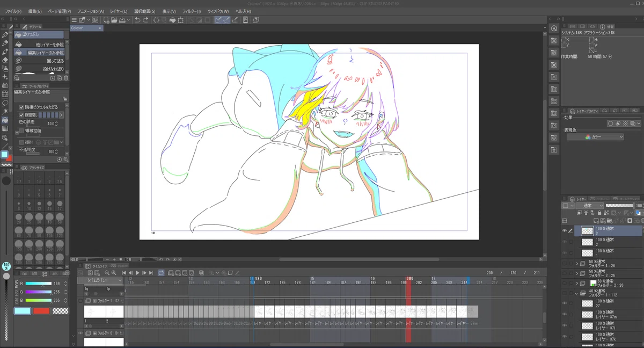Click the Scale/Rotate transform icon
The width and height of the screenshot is (644, 348).
tap(181, 20)
